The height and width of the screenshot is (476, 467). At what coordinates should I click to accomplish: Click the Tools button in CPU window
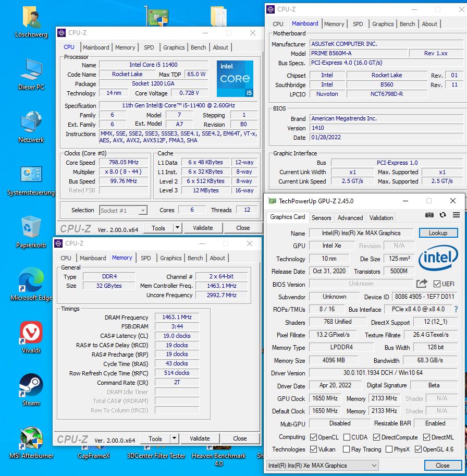158,228
